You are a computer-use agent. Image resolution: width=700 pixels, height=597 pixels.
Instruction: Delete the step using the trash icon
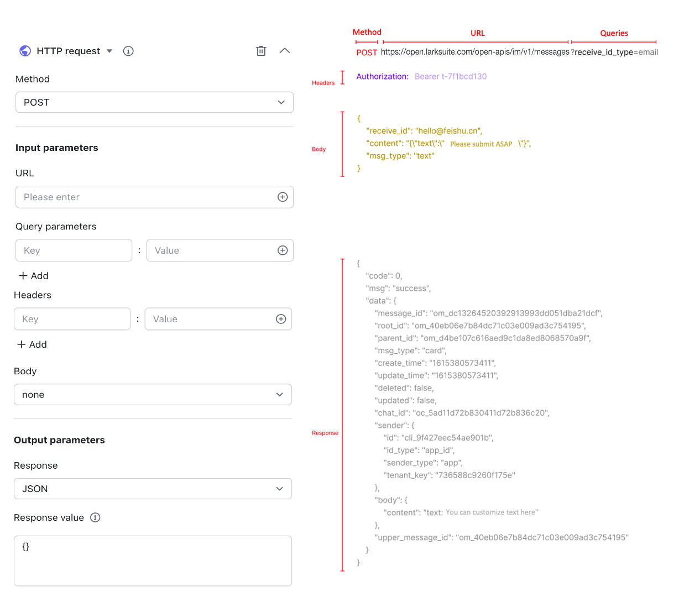[x=261, y=51]
